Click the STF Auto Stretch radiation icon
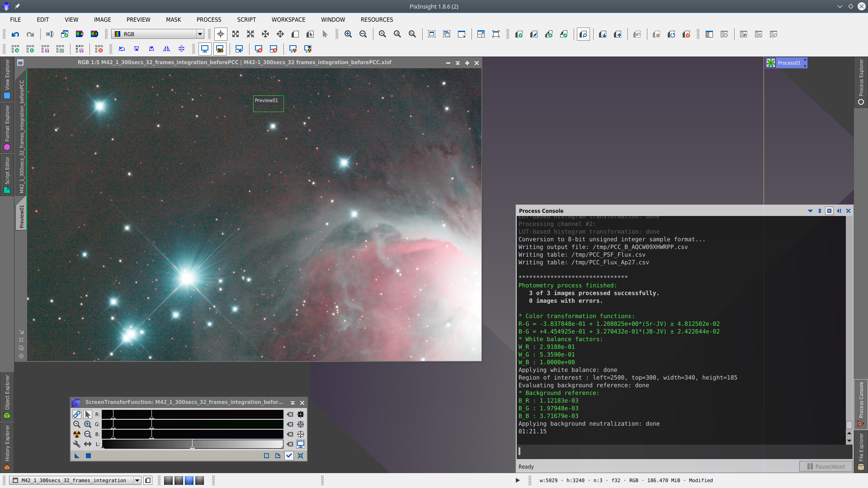 click(x=77, y=434)
